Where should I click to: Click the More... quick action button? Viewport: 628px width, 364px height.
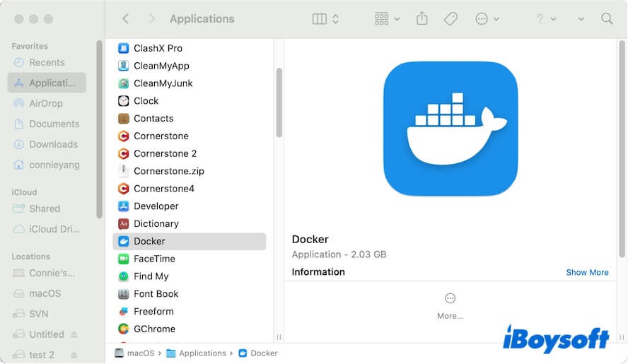coord(450,306)
